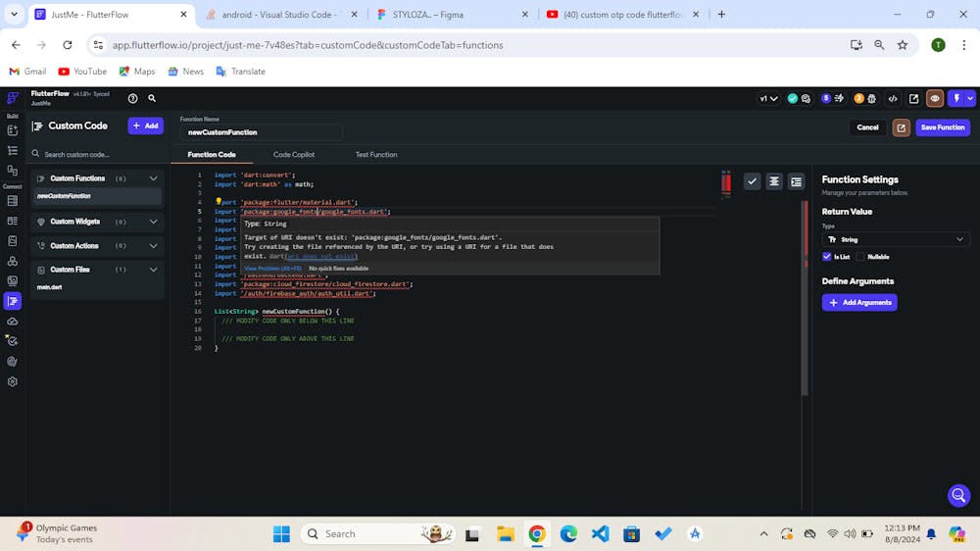
Task: Click the Add Arguments button
Action: click(x=859, y=303)
